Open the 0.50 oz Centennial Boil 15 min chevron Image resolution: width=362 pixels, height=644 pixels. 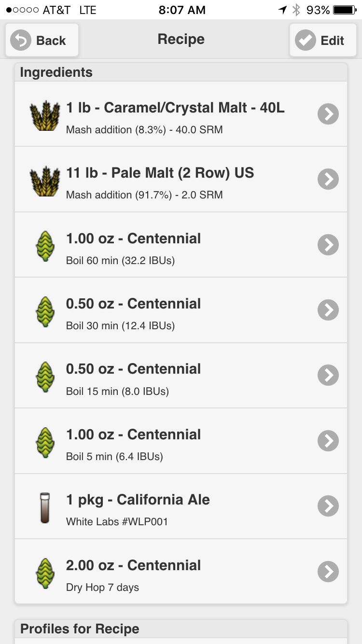tap(328, 375)
